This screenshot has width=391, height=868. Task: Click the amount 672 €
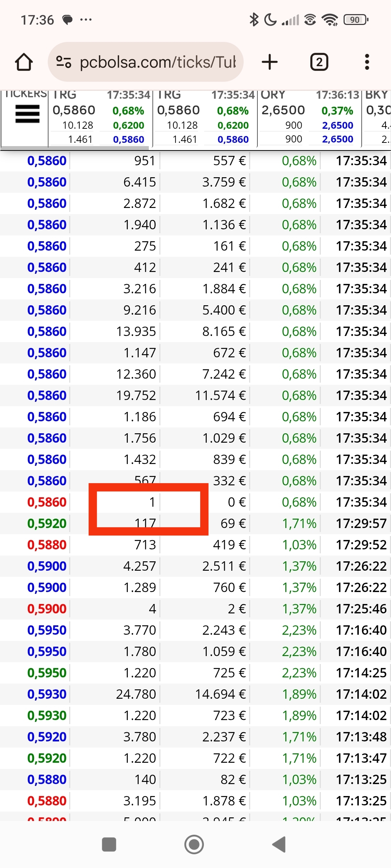coord(230,353)
